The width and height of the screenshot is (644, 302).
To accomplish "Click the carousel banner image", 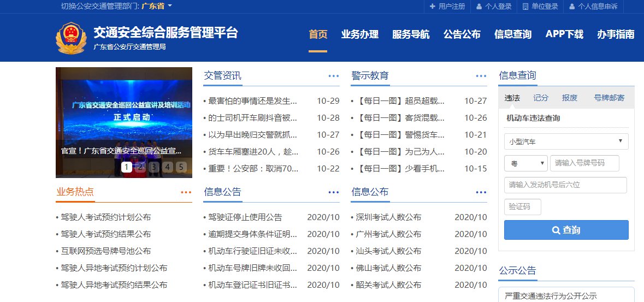I will 124,109.
